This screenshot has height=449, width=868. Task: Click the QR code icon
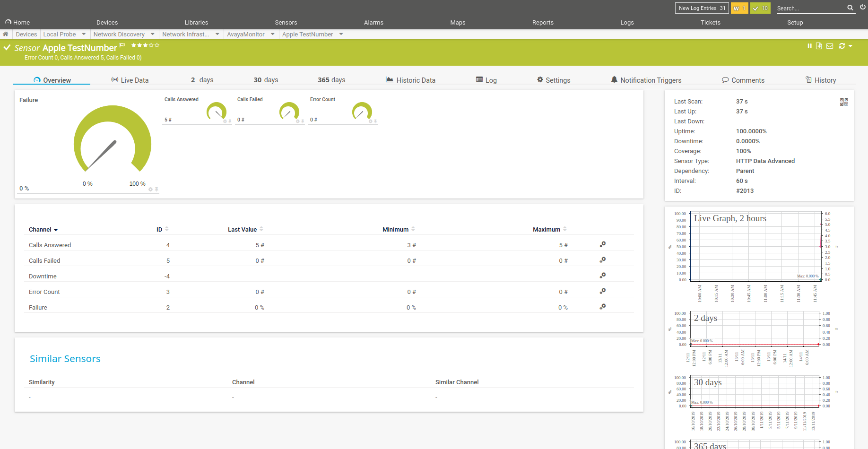pyautogui.click(x=844, y=102)
